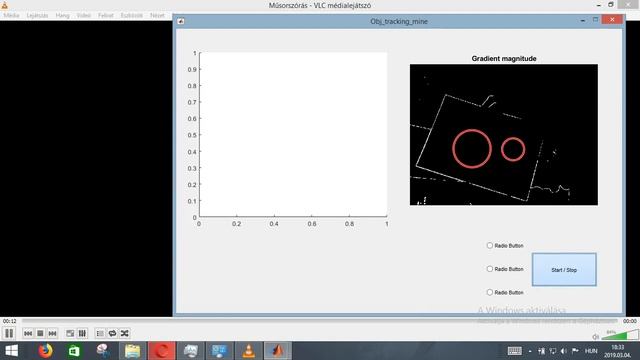640x360 pixels.
Task: Show hidden tray icons arrow
Action: pyautogui.click(x=530, y=351)
